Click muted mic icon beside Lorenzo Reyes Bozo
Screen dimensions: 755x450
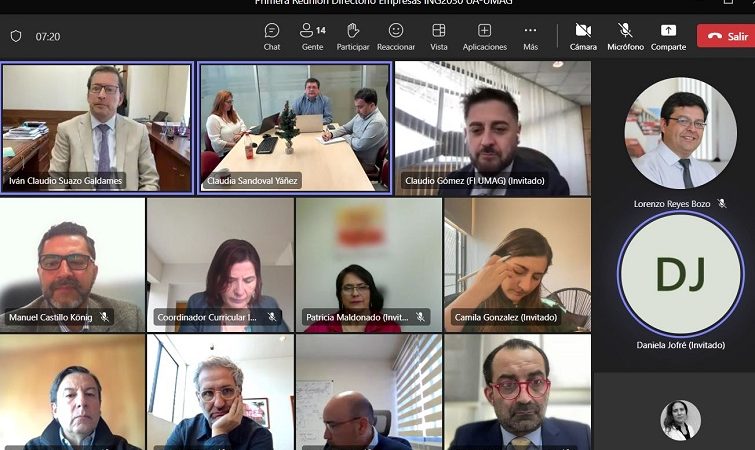[722, 204]
